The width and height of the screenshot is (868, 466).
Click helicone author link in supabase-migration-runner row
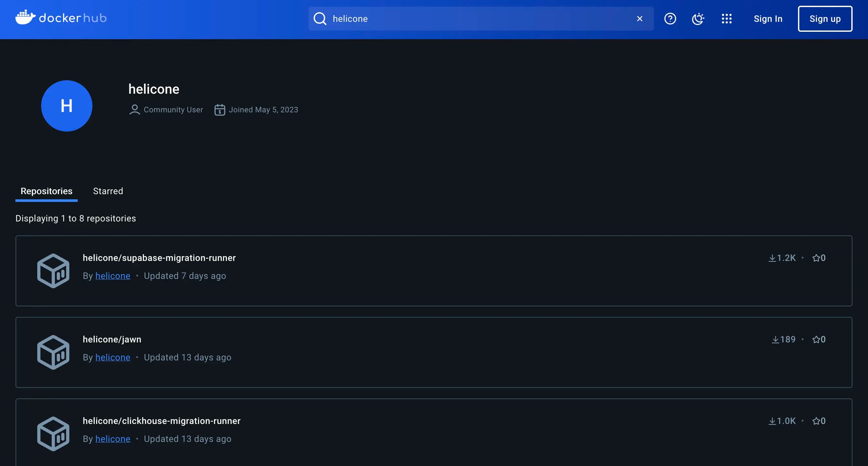tap(113, 276)
